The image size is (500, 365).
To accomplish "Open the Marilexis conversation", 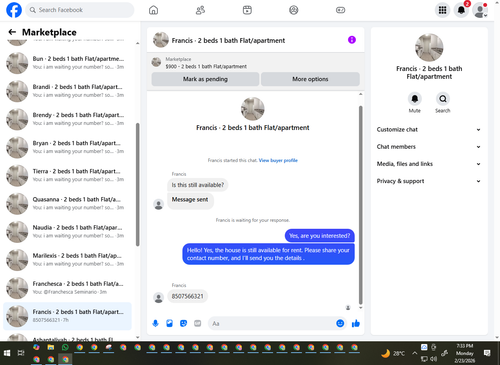I will 68,260.
